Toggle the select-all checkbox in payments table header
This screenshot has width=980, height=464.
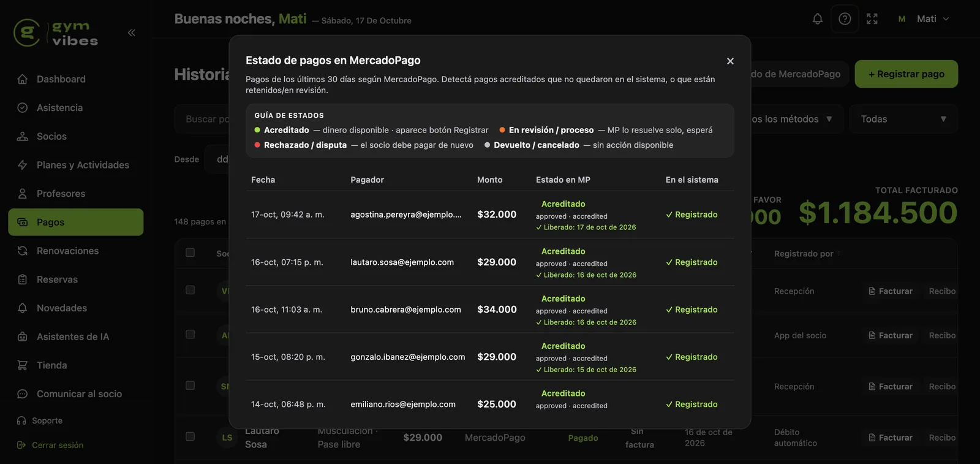point(190,253)
